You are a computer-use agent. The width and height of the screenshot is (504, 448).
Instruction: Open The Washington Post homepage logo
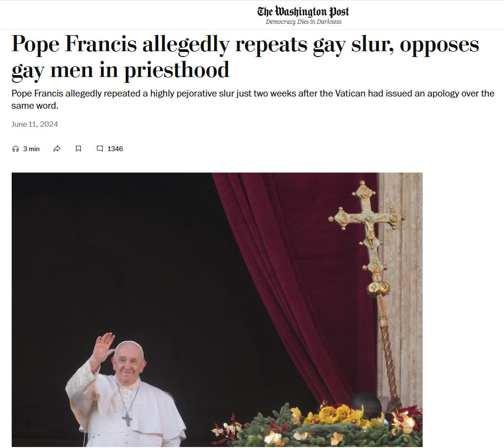click(303, 12)
